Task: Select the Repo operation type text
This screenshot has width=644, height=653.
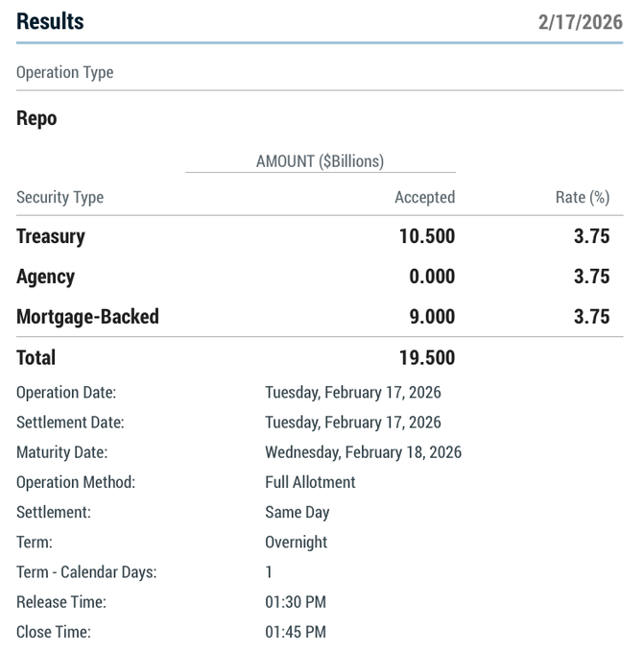Action: click(36, 119)
